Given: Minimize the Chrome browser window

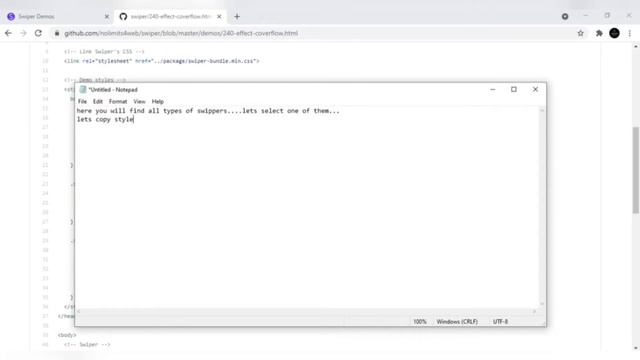Looking at the screenshot, I should pos(586,16).
